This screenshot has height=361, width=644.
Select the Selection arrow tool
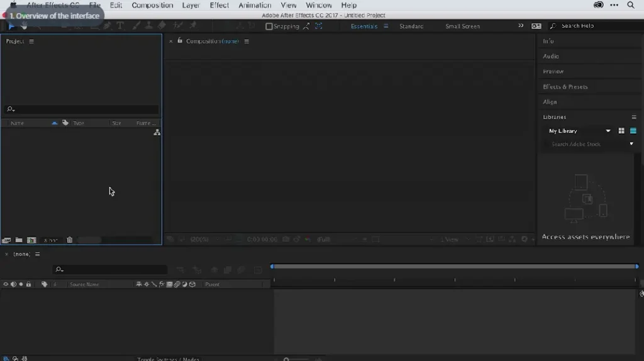coord(11,26)
